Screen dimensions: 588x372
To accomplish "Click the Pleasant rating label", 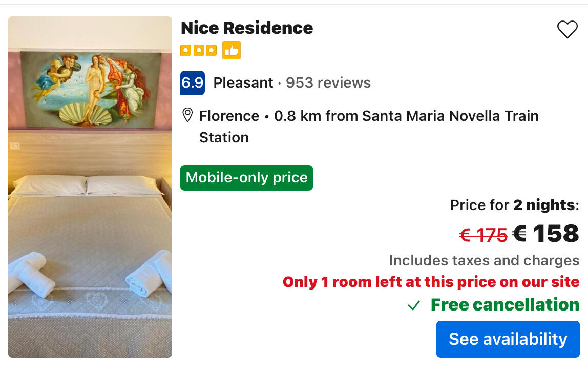I will tap(243, 83).
